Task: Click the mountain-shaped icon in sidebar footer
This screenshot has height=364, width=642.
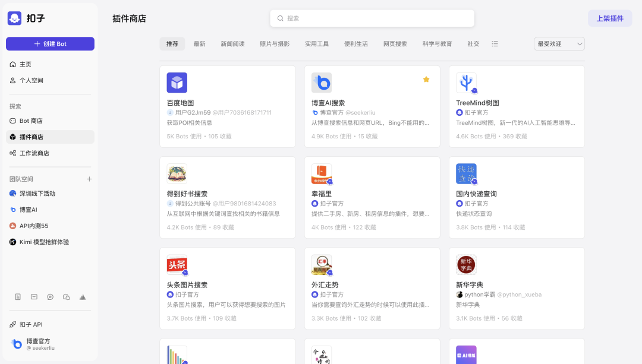Action: coord(83,297)
